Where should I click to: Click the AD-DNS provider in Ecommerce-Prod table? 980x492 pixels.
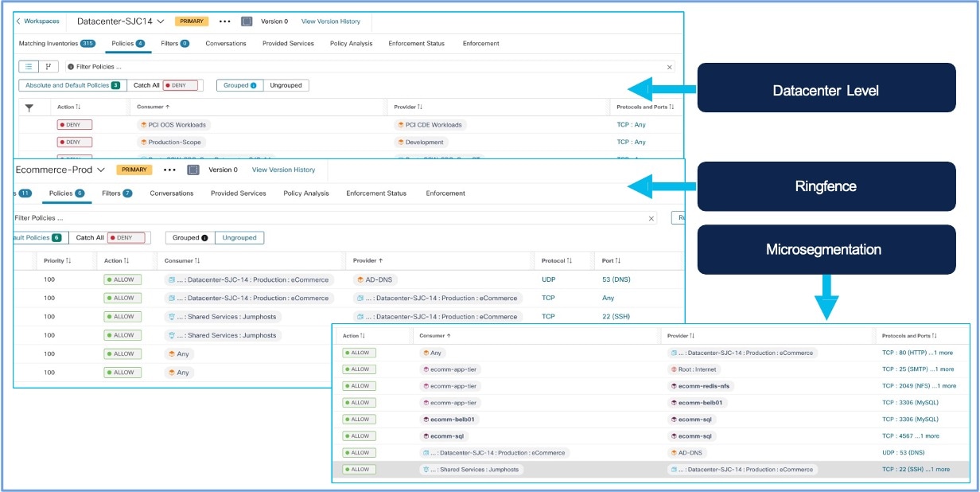(375, 279)
